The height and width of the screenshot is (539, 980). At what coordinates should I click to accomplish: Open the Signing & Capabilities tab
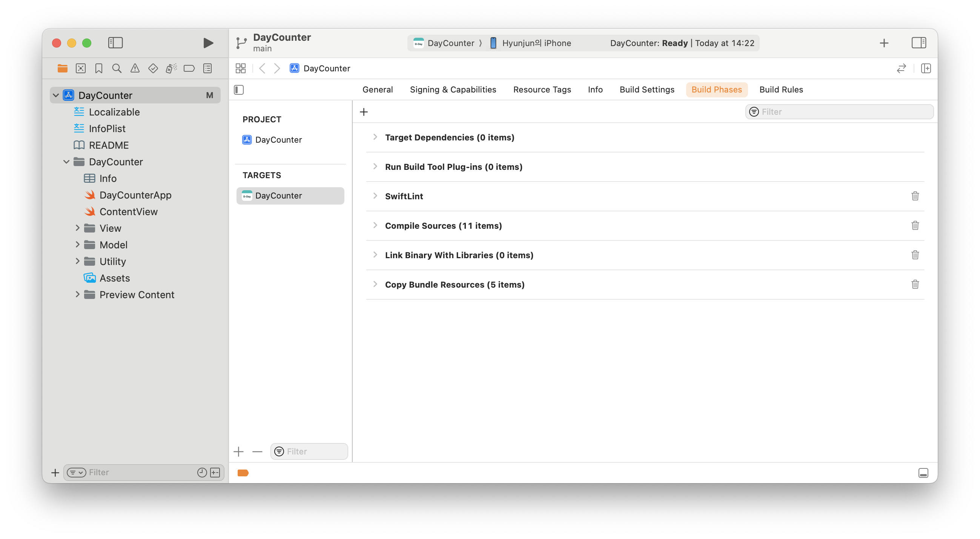[x=453, y=89]
